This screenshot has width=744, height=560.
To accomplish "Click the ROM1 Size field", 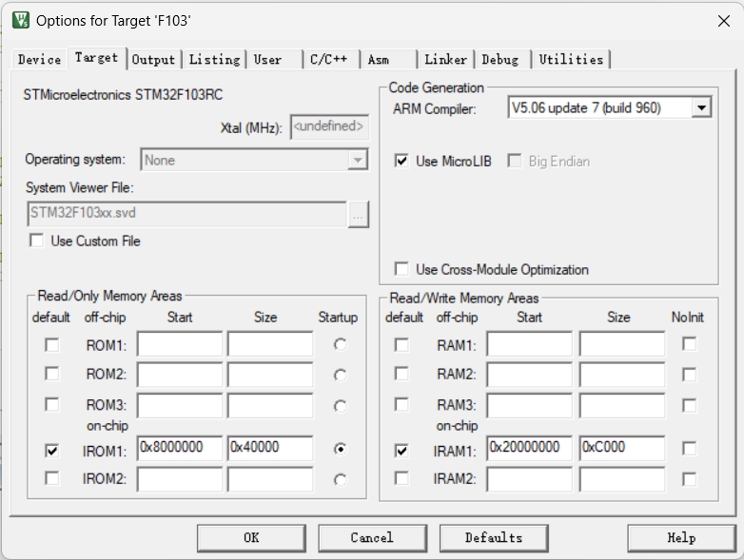I will (270, 344).
